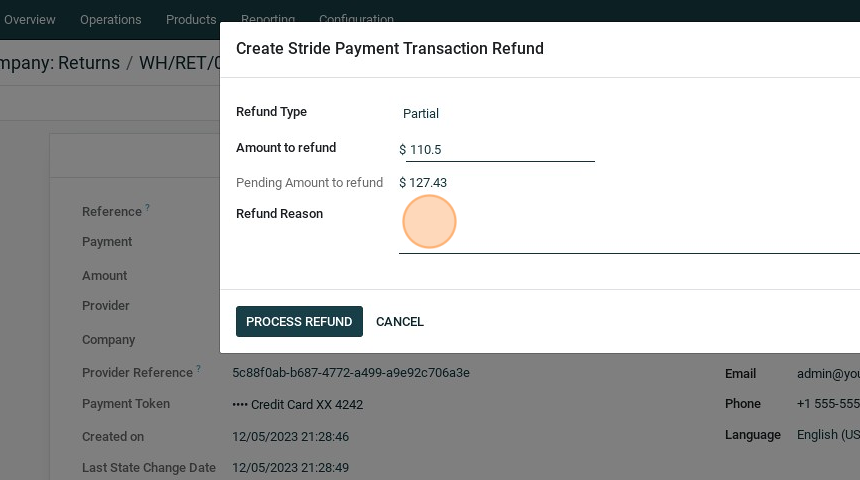
Task: Open help tooltip beside Reference label
Action: tap(148, 208)
